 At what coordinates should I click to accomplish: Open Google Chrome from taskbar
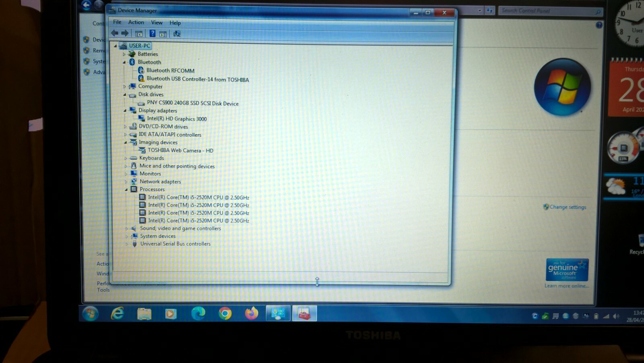(225, 313)
